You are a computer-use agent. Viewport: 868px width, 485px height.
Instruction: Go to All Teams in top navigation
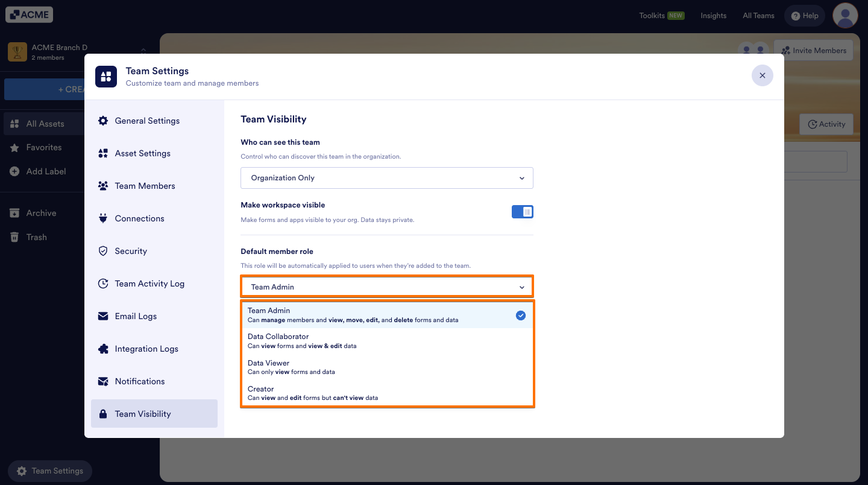pyautogui.click(x=758, y=16)
